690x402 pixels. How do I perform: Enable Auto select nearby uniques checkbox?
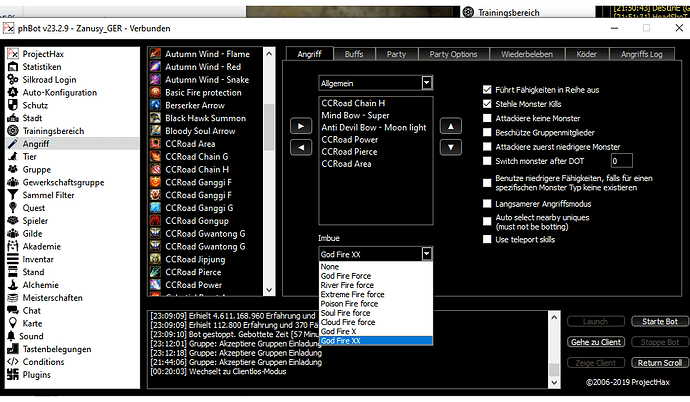pyautogui.click(x=487, y=221)
